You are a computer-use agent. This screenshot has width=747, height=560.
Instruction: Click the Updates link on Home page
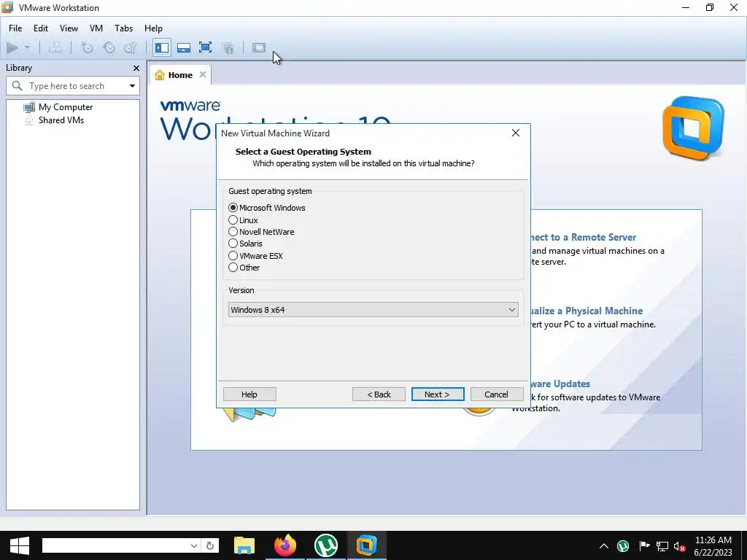[x=560, y=384]
